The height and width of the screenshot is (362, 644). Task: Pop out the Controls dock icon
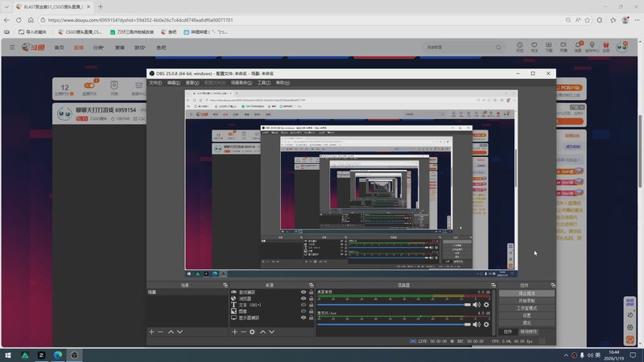553,286
